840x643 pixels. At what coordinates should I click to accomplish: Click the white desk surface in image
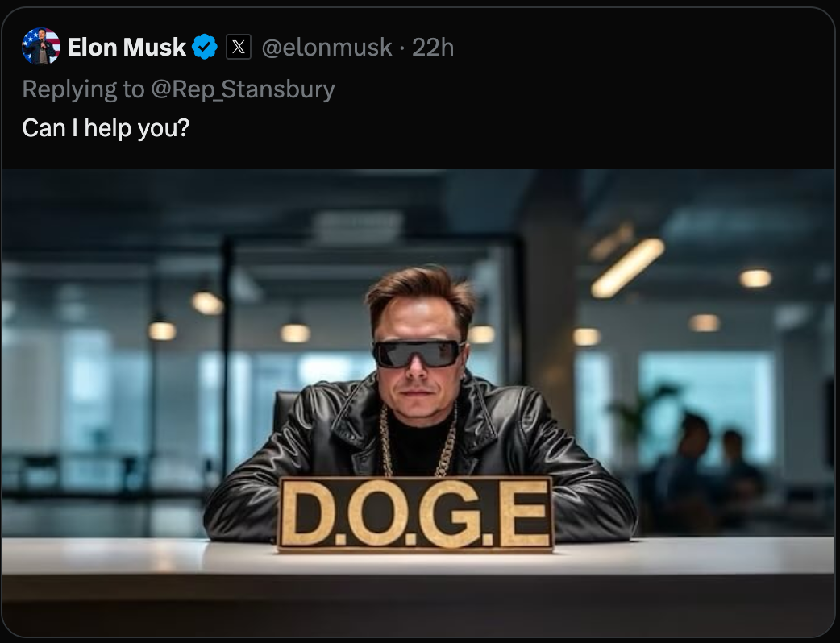tap(418, 557)
